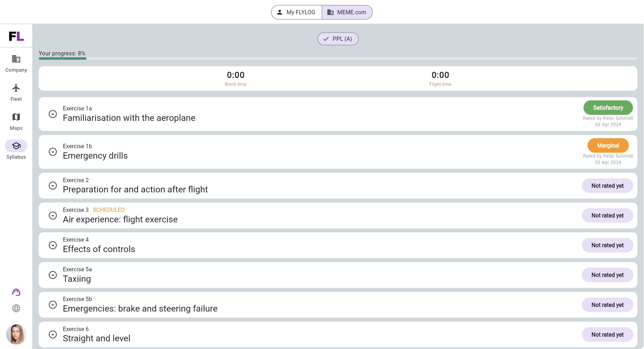Click Not rated yet for Exercise 3
The height and width of the screenshot is (349, 644).
pos(607,215)
